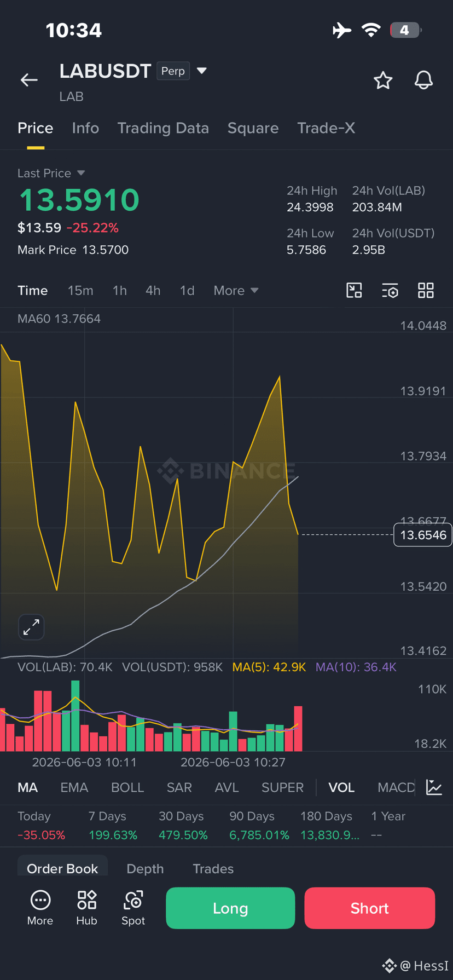Select 1d chart interval
Viewport: 453px width, 980px height.
(x=187, y=291)
